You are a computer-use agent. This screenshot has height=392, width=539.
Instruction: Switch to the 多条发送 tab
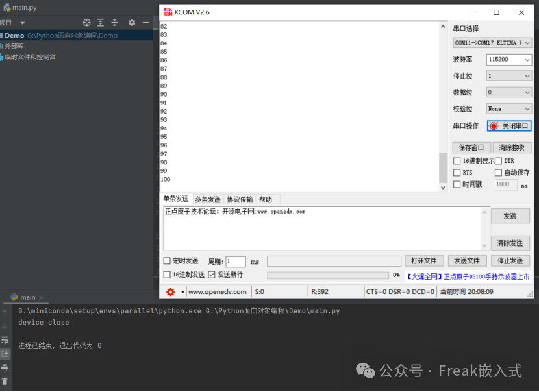click(208, 199)
